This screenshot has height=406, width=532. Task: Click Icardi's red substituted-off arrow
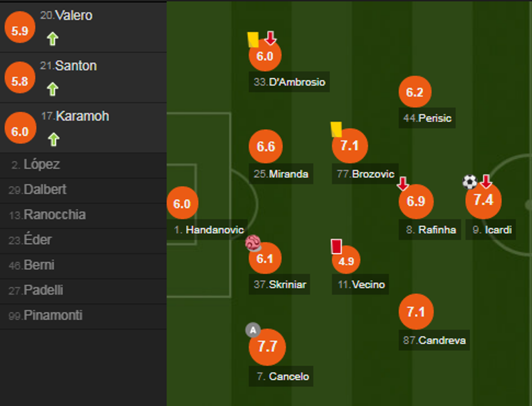486,181
